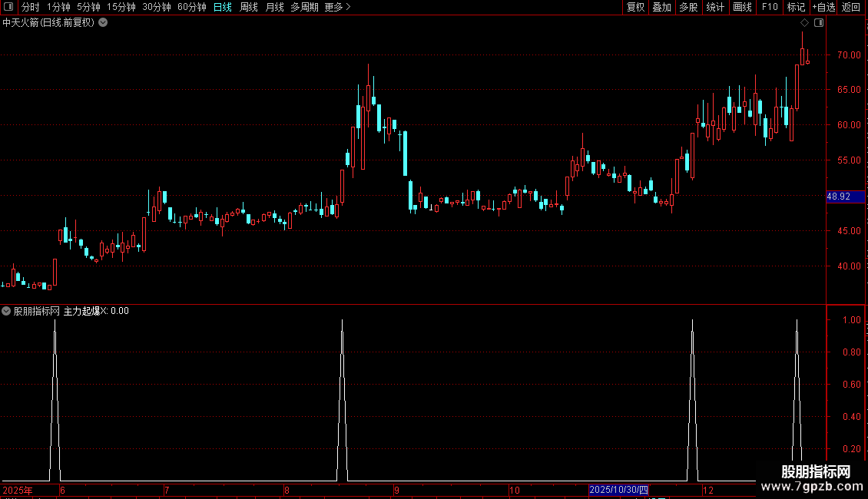
Task: Click the 2025年 label on time axis
Action: point(18,490)
